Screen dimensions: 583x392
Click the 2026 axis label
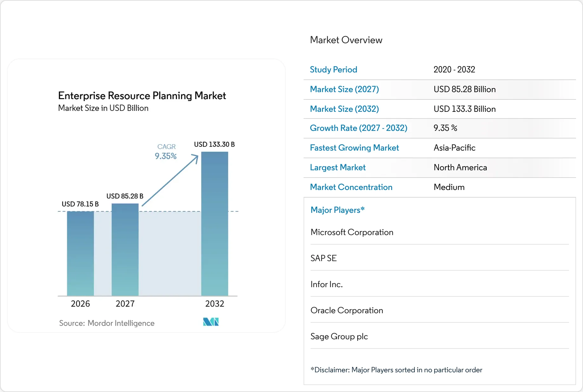click(x=80, y=304)
